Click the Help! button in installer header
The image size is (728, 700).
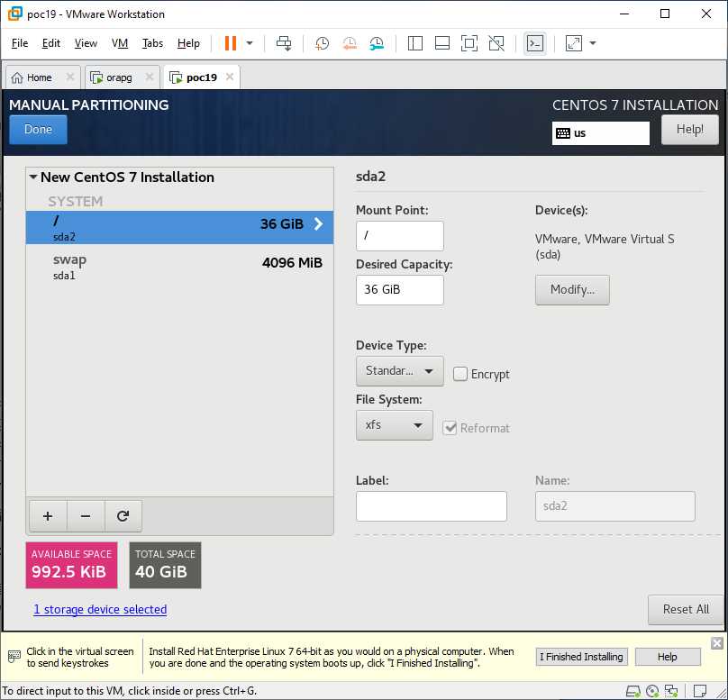point(690,130)
